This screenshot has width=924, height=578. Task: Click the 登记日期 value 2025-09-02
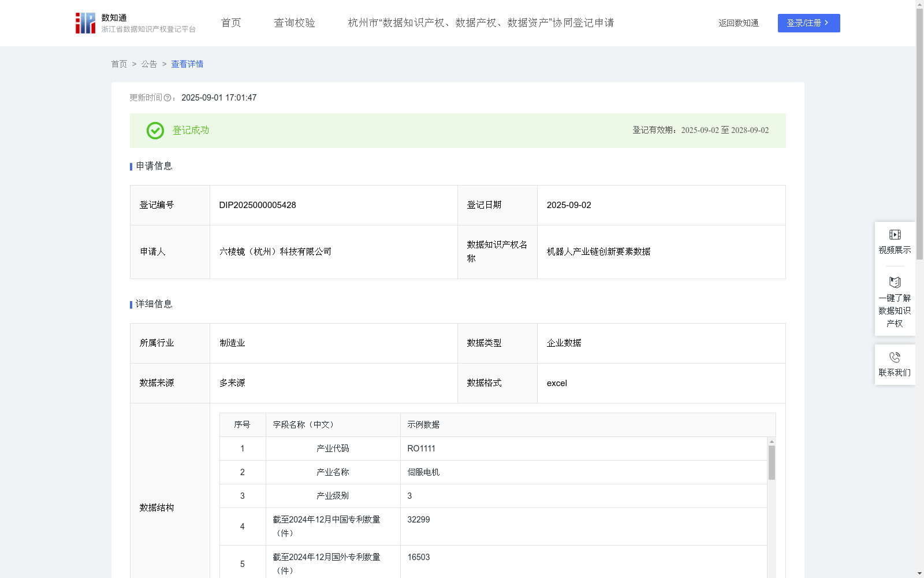[x=569, y=205]
